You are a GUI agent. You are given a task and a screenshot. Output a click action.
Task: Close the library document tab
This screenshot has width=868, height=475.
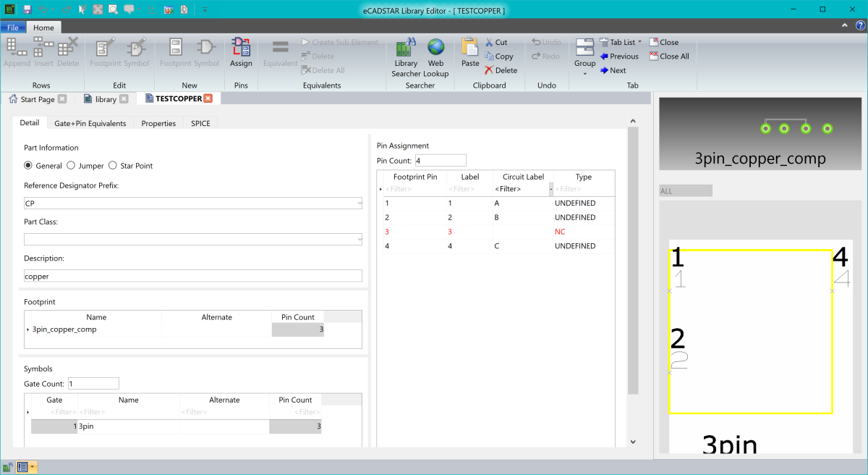(124, 99)
